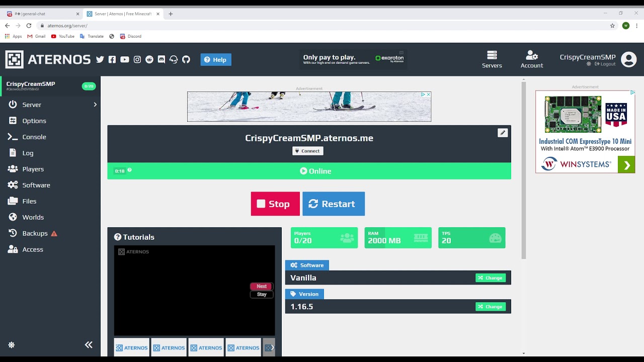
Task: Change the Vanilla software
Action: click(x=491, y=278)
